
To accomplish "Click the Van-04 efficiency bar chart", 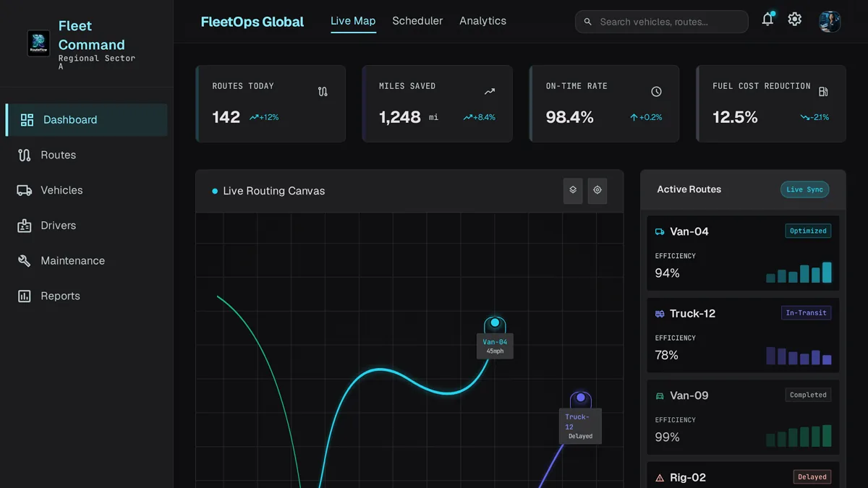I will pos(799,272).
